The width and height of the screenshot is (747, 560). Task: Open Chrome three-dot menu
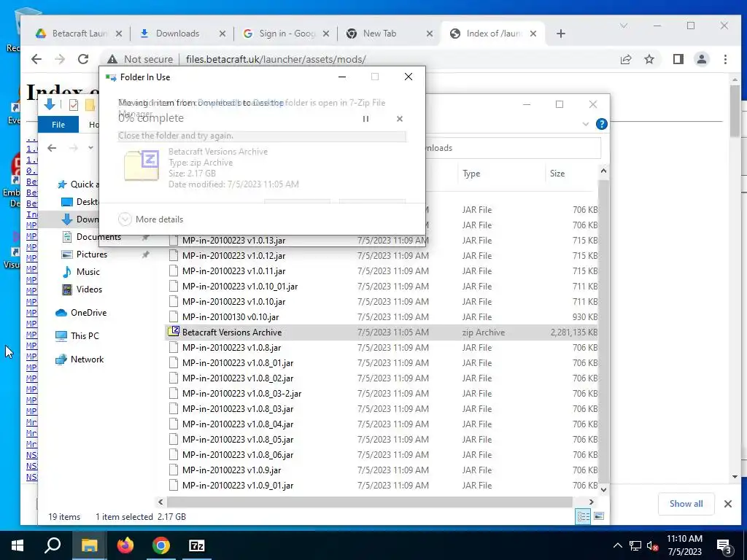725,59
